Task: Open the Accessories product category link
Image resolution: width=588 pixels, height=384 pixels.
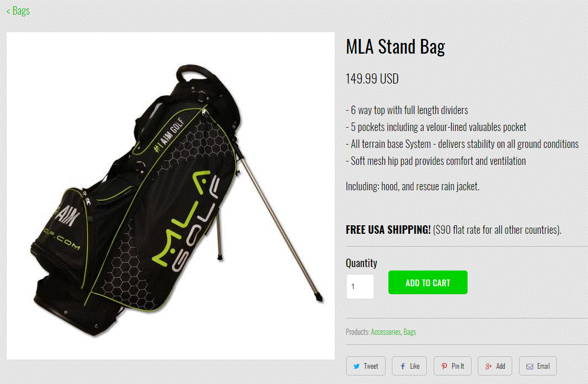Action: [386, 332]
